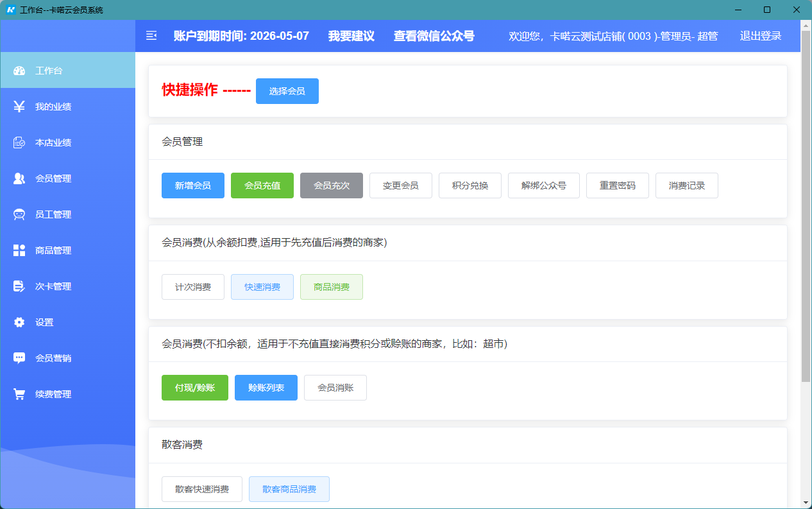Click the 商品管理 grid icon
The image size is (812, 509).
click(19, 250)
